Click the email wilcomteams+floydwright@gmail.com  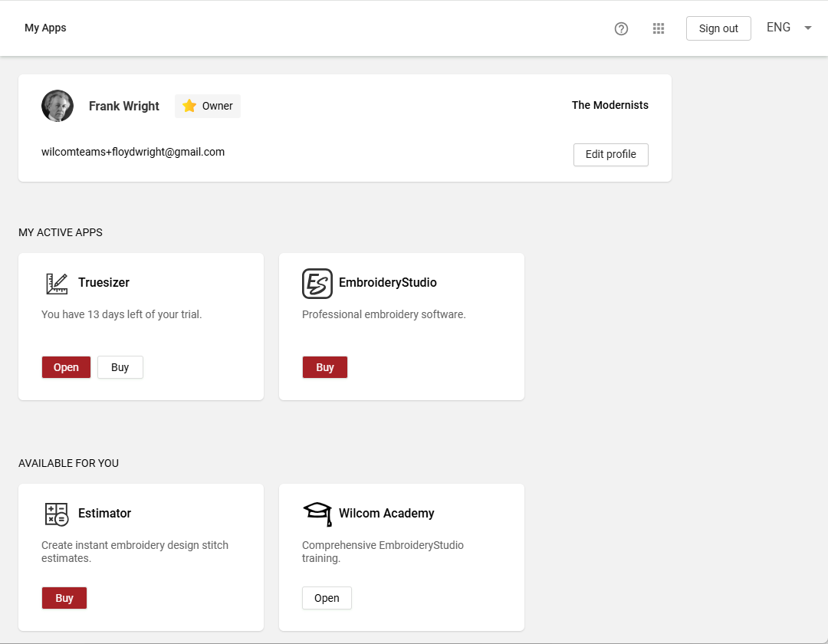tap(133, 152)
